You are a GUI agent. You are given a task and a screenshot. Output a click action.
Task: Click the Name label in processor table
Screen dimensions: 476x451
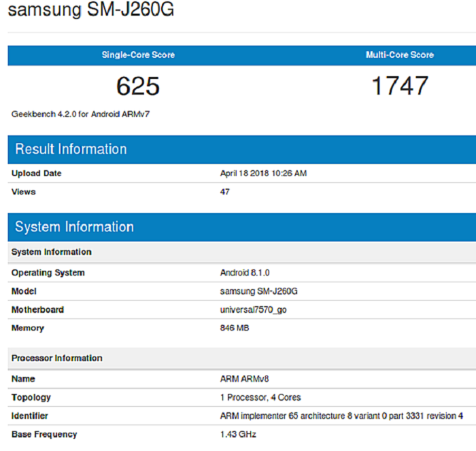tap(23, 379)
